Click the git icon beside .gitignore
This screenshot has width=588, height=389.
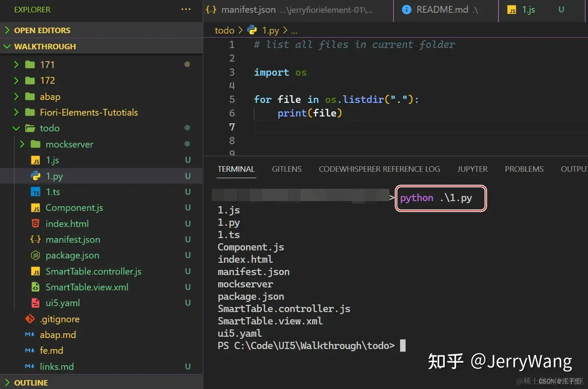(x=30, y=319)
